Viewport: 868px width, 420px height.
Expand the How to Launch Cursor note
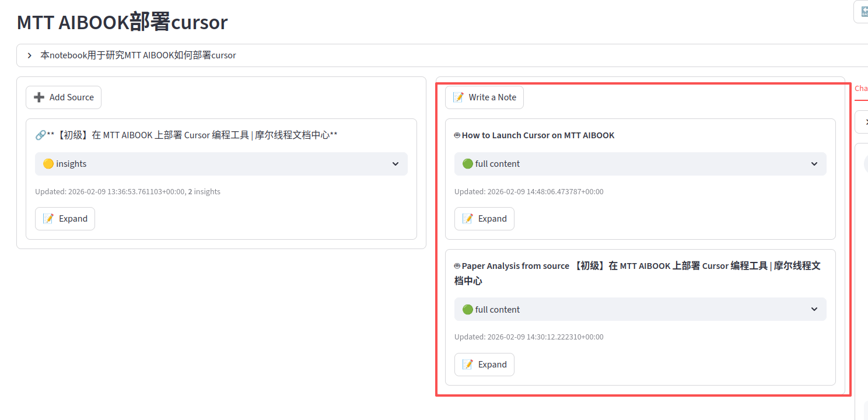click(x=484, y=219)
